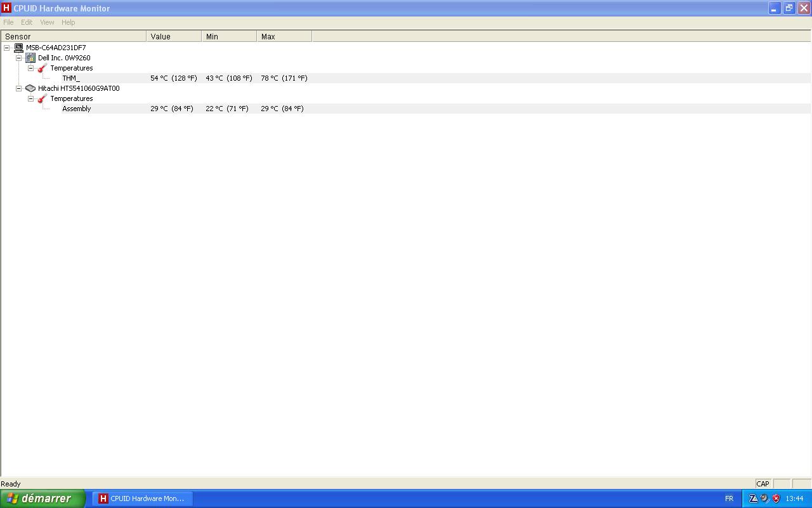The width and height of the screenshot is (812, 508).
Task: Open the Edit menu
Action: (x=27, y=22)
